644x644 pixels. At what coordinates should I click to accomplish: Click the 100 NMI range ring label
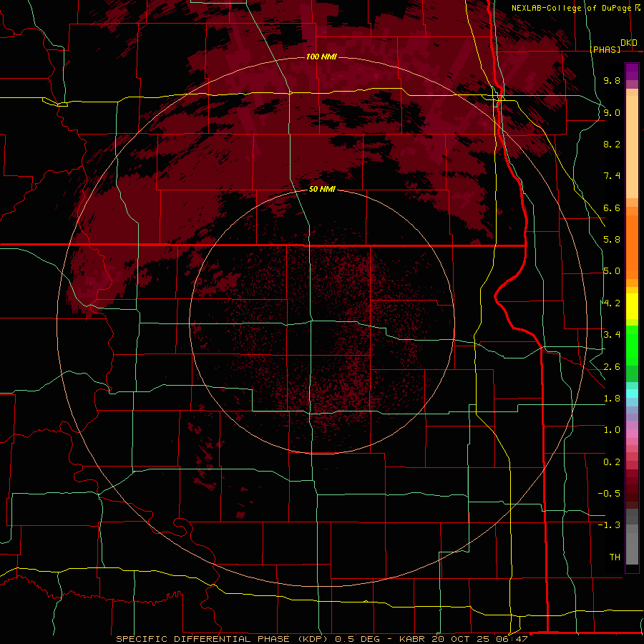coord(321,57)
